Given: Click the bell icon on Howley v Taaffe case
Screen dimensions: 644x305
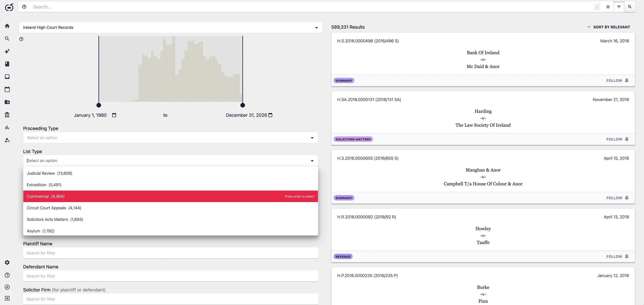Looking at the screenshot, I should [x=627, y=257].
